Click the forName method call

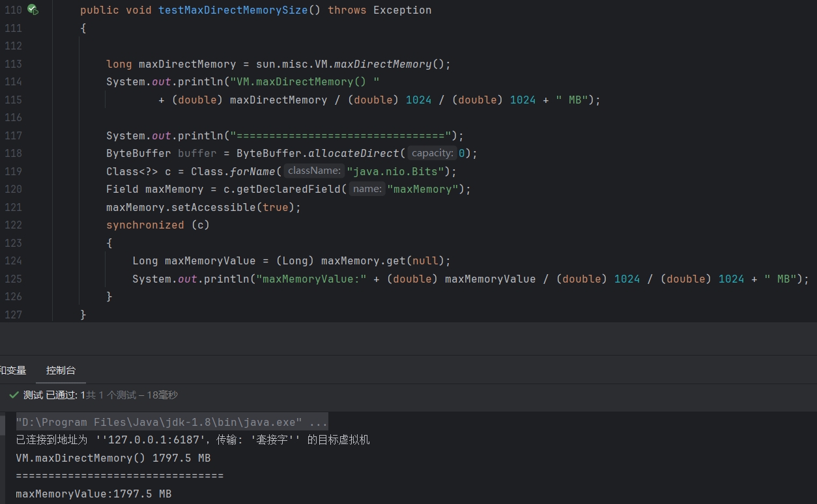[252, 172]
